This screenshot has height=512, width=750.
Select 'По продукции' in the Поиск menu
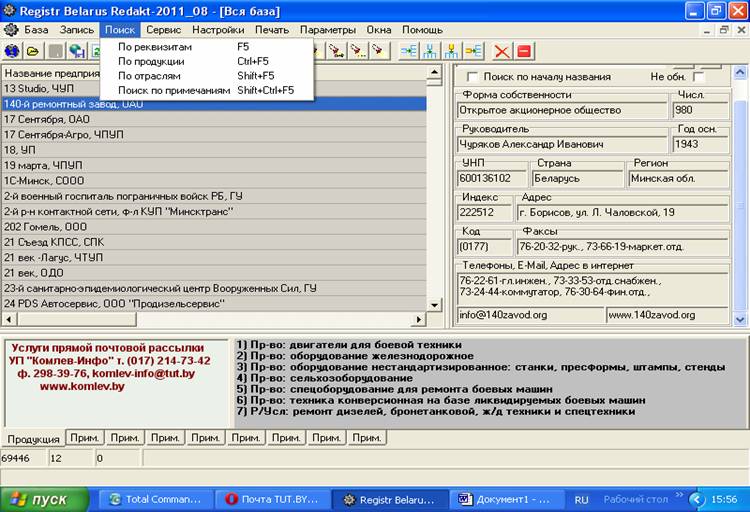[x=151, y=61]
